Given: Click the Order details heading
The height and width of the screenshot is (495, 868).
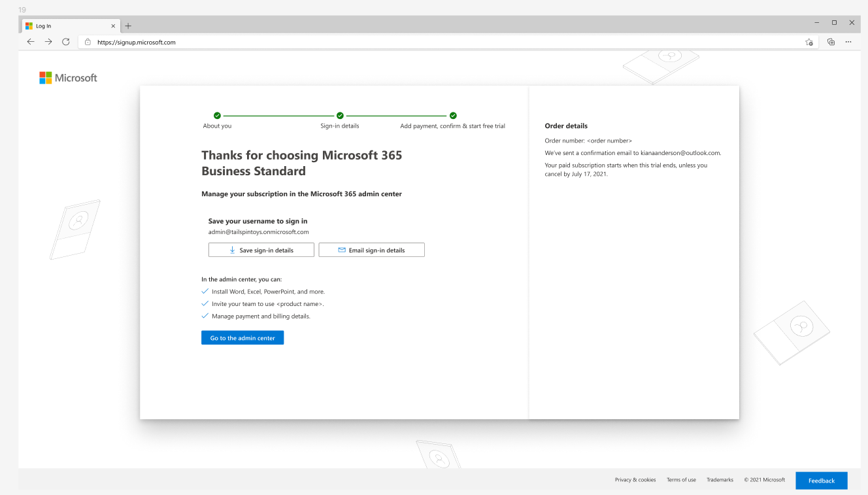Looking at the screenshot, I should (x=566, y=126).
